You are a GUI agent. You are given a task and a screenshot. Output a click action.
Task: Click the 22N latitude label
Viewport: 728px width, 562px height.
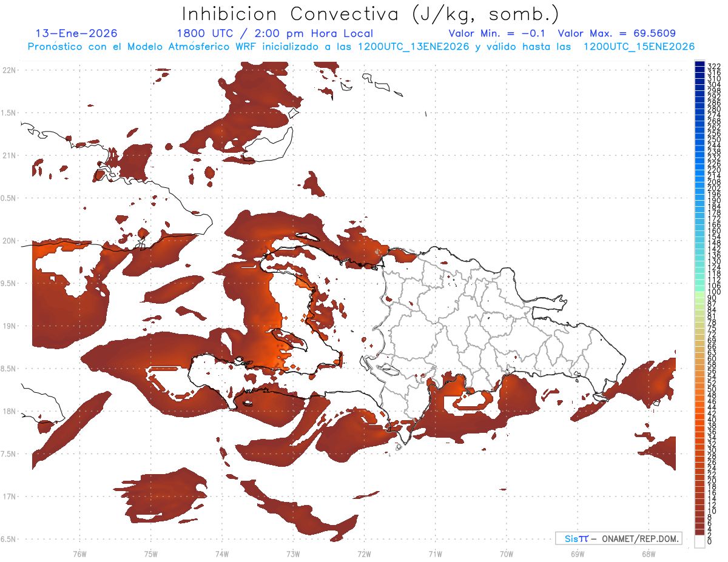pos(10,70)
